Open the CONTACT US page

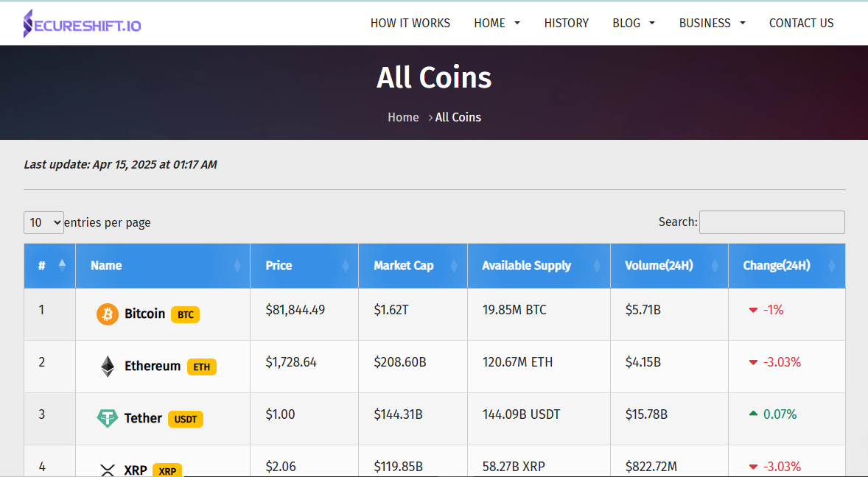801,24
